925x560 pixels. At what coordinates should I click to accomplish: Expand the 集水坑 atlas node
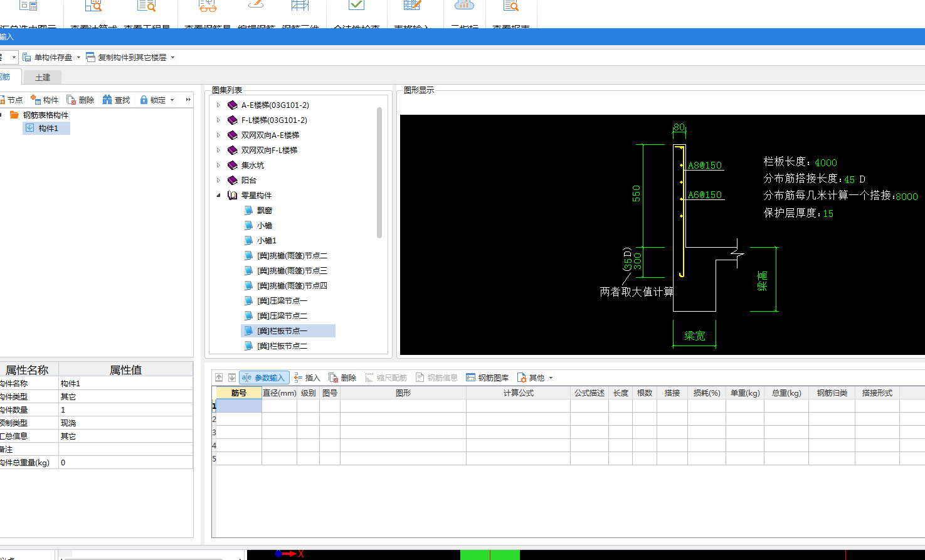point(218,165)
